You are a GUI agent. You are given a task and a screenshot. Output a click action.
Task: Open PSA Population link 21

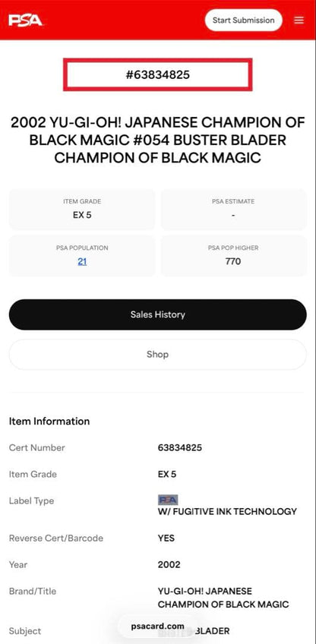82,261
